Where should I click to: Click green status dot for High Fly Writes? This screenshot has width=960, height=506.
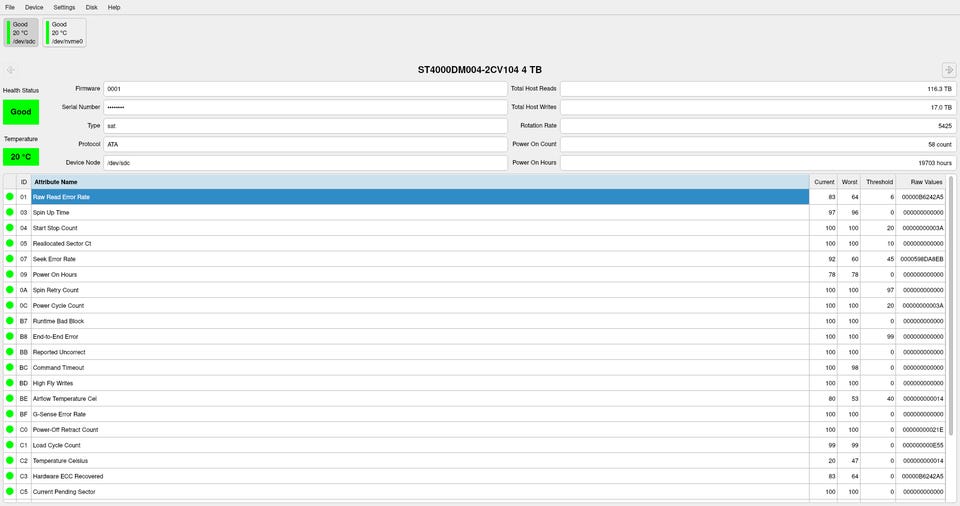coord(10,383)
